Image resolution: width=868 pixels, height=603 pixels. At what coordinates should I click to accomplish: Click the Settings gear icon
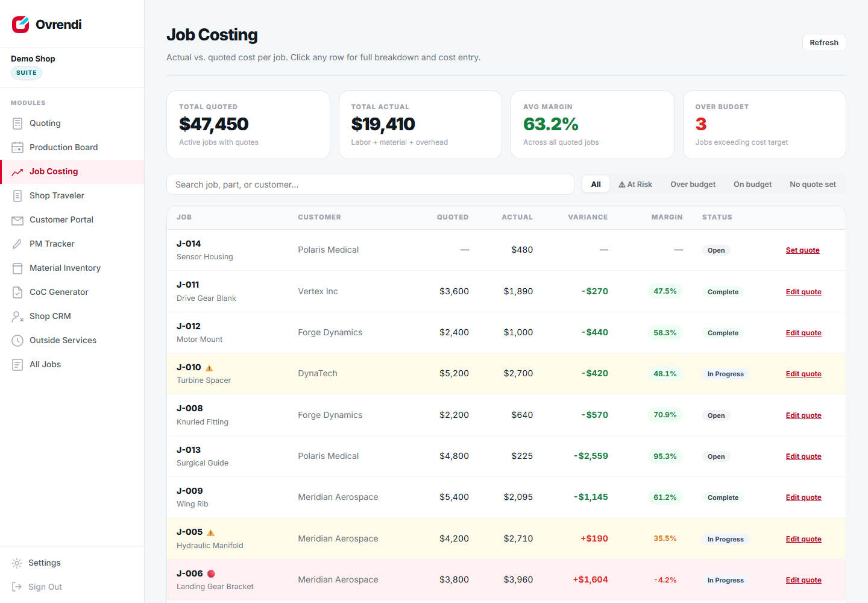coord(17,563)
